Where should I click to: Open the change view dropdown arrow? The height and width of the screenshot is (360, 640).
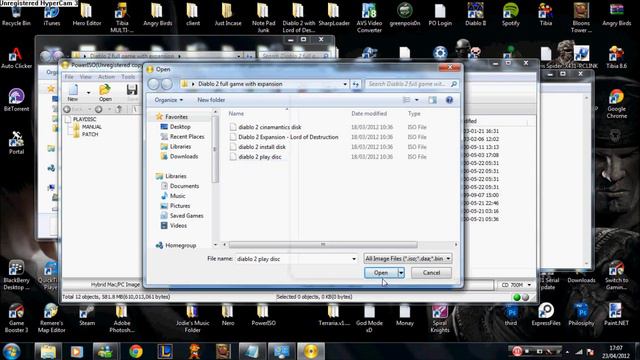pyautogui.click(x=416, y=100)
